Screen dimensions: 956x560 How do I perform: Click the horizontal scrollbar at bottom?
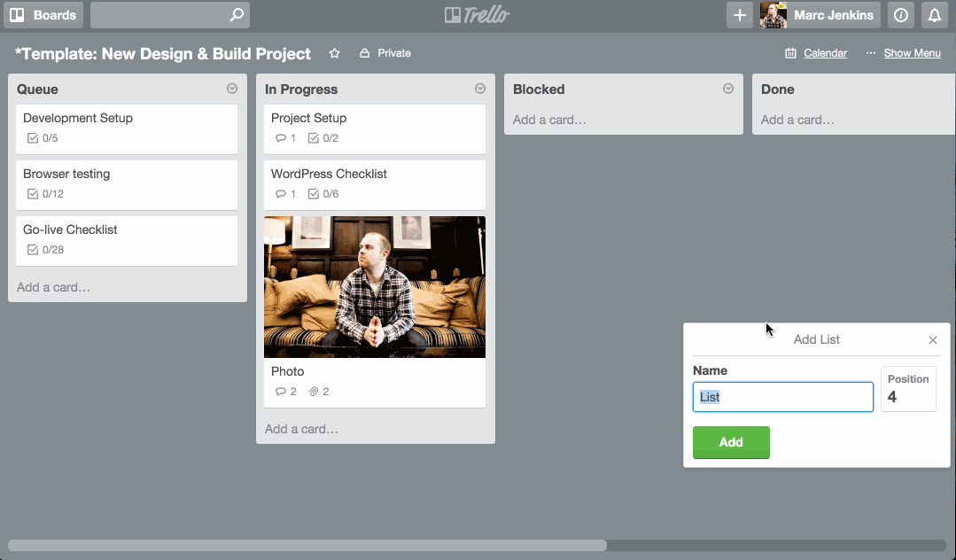click(x=307, y=545)
